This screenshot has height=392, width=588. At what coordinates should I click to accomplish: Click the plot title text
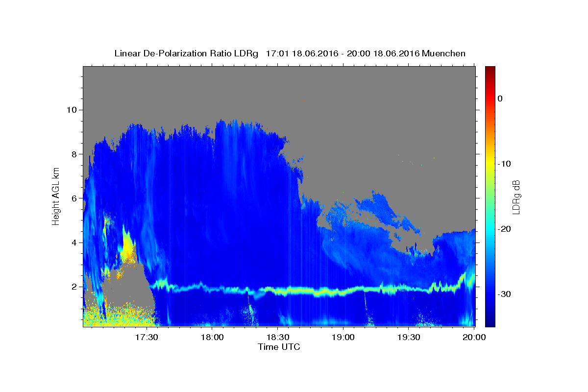[290, 53]
